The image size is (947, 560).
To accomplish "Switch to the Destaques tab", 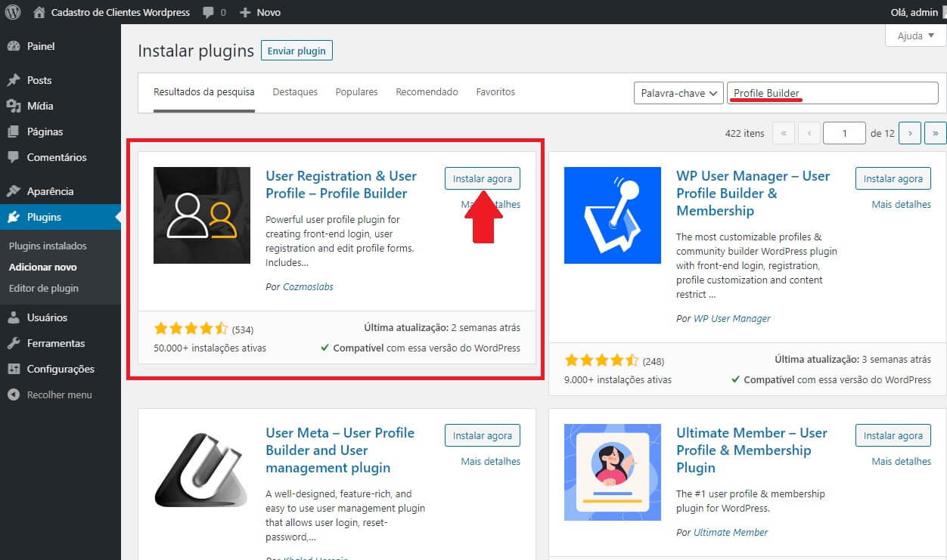I will [x=295, y=92].
